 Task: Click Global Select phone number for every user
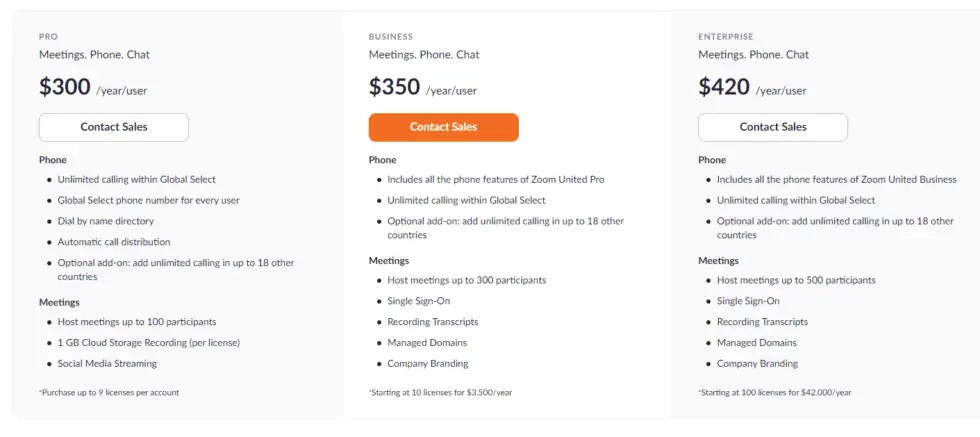pyautogui.click(x=148, y=200)
